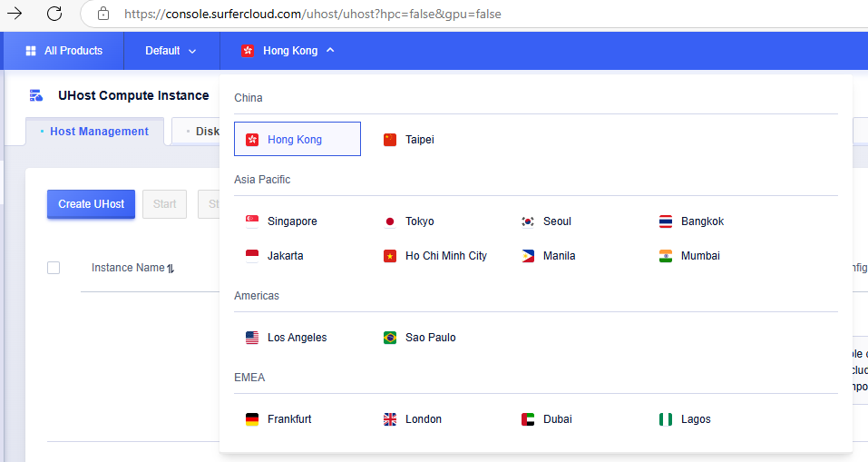
Task: Click the Sao Paulo Brazil flag icon
Action: [x=390, y=338]
